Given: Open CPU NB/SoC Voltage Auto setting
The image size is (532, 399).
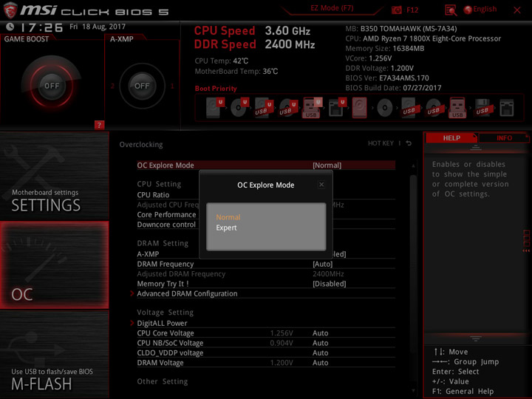Looking at the screenshot, I should coord(320,343).
